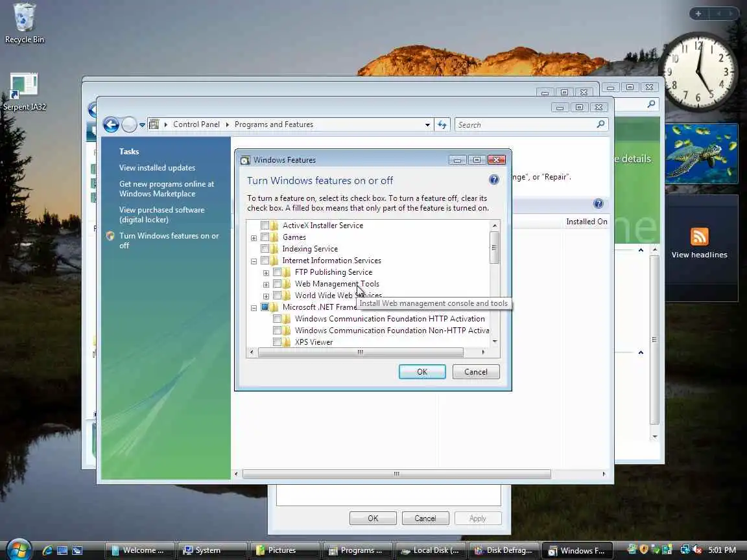The width and height of the screenshot is (747, 560).
Task: Collapse the Internet Information Services node
Action: coord(254,261)
